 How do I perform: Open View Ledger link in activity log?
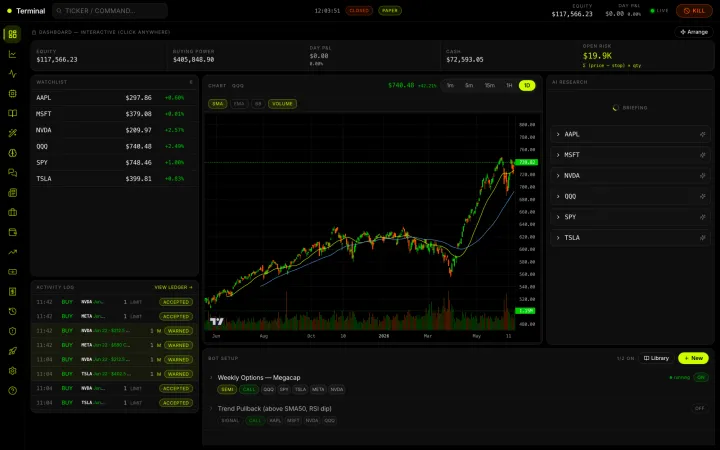[x=173, y=287]
